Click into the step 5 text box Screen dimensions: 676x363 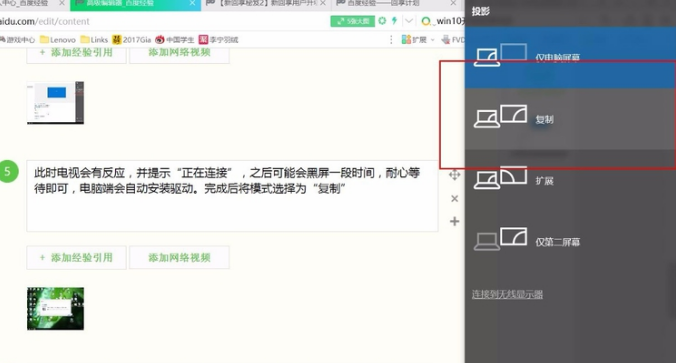pyautogui.click(x=232, y=196)
